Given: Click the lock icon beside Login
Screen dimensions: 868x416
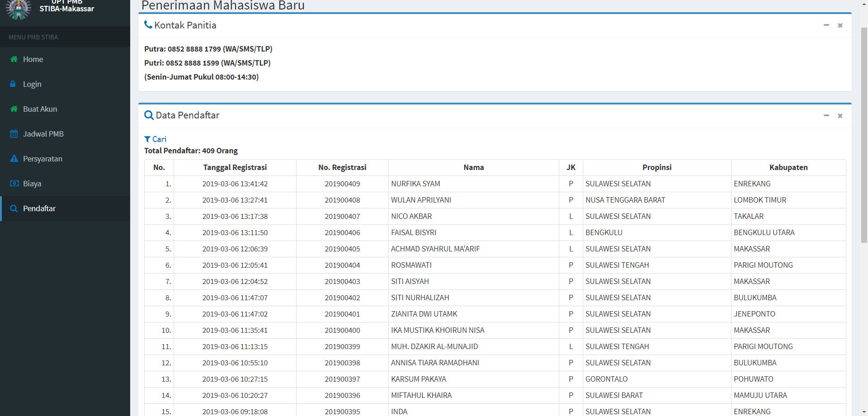Looking at the screenshot, I should coord(13,84).
